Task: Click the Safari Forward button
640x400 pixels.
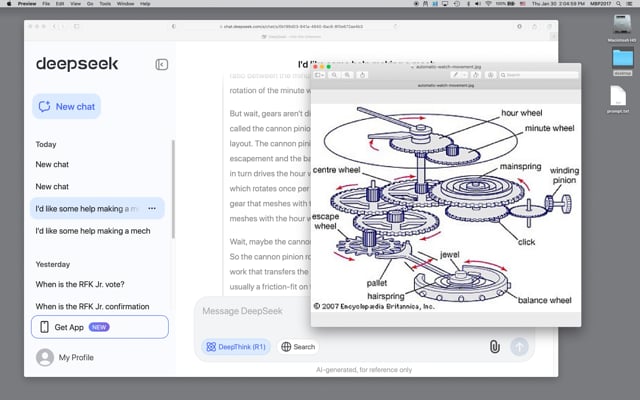Action: coord(62,27)
